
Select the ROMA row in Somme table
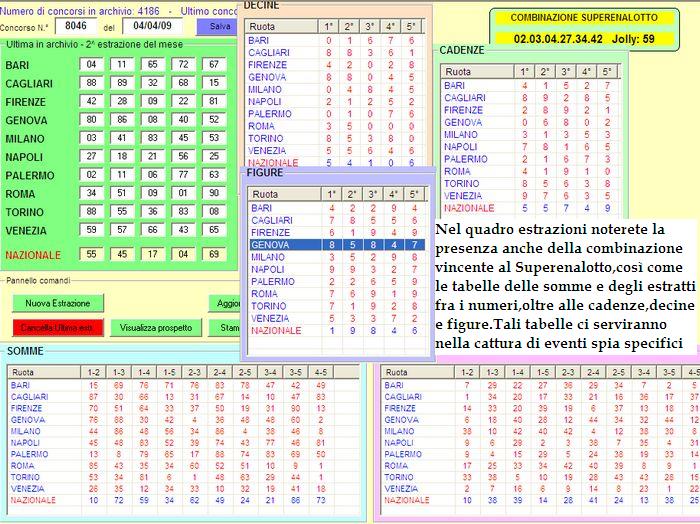click(183, 466)
